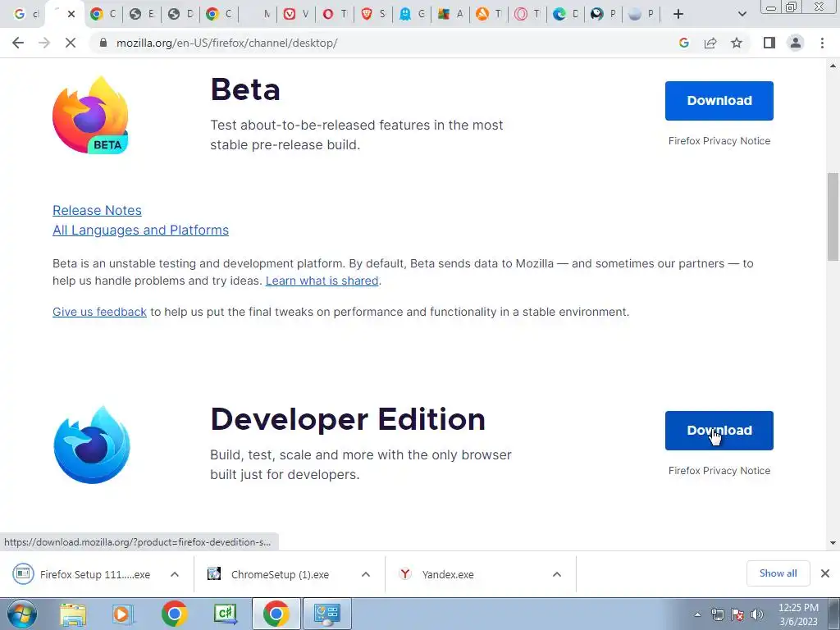Screen dimensions: 840x630
Task: Expand the tab search dropdown arrow
Action: pyautogui.click(x=742, y=14)
